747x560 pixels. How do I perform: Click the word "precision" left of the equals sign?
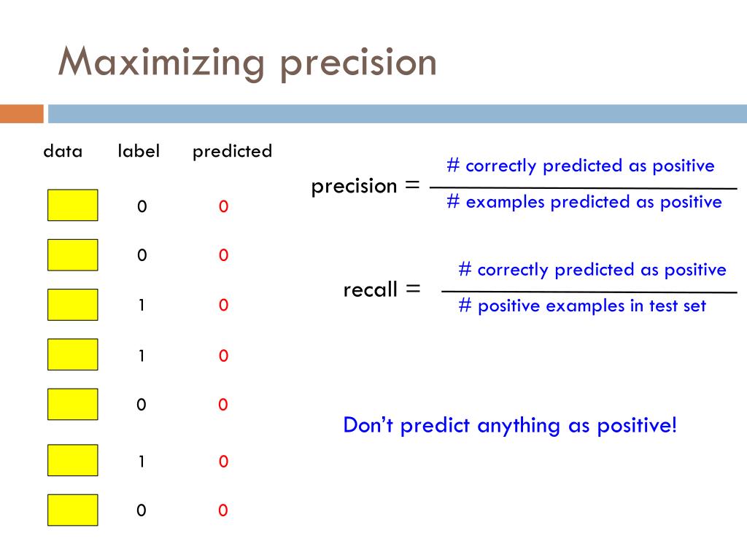click(354, 186)
